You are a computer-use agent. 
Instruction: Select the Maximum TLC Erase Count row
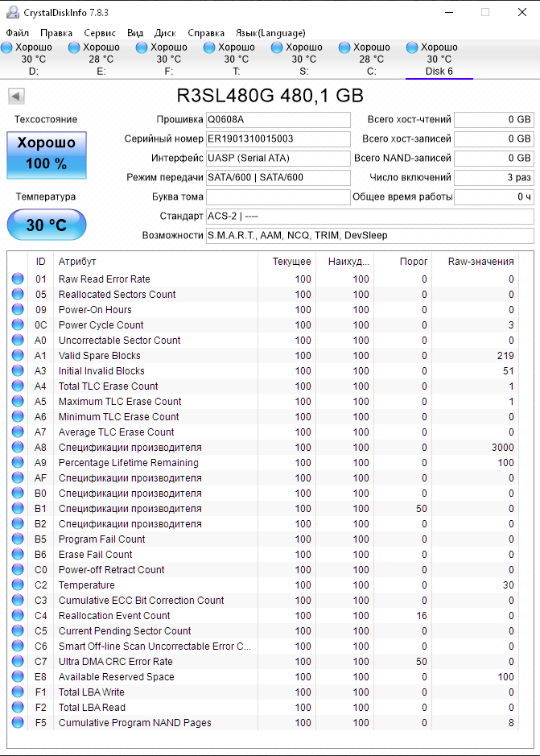pyautogui.click(x=263, y=401)
